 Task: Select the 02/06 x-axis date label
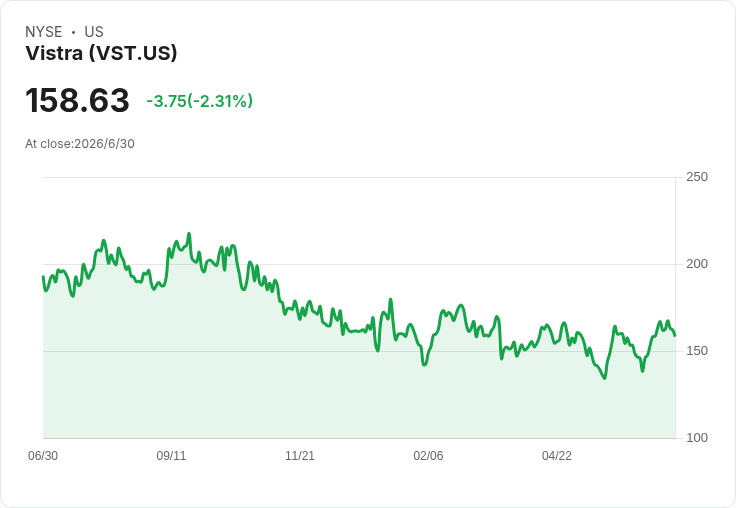(428, 455)
